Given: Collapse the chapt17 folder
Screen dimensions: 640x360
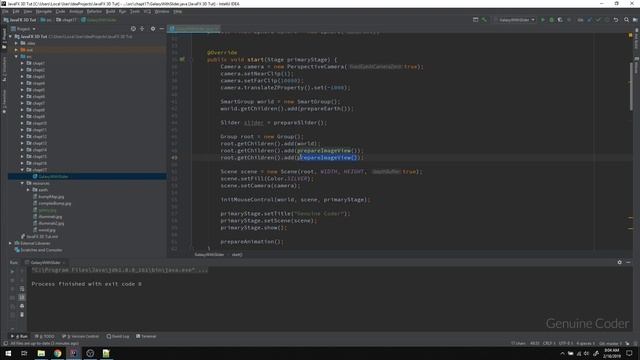Looking at the screenshot, I should [22, 170].
